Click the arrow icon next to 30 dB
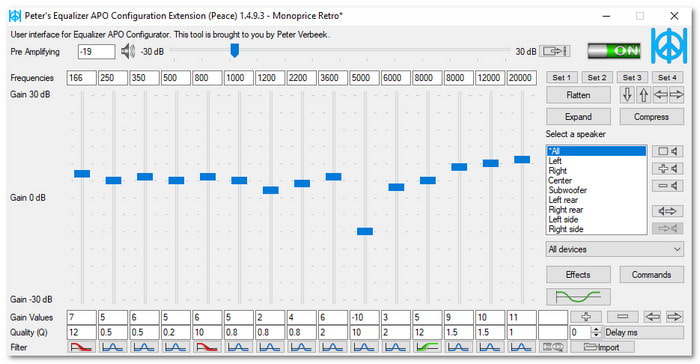Viewport: 700px width, 364px height. (554, 51)
